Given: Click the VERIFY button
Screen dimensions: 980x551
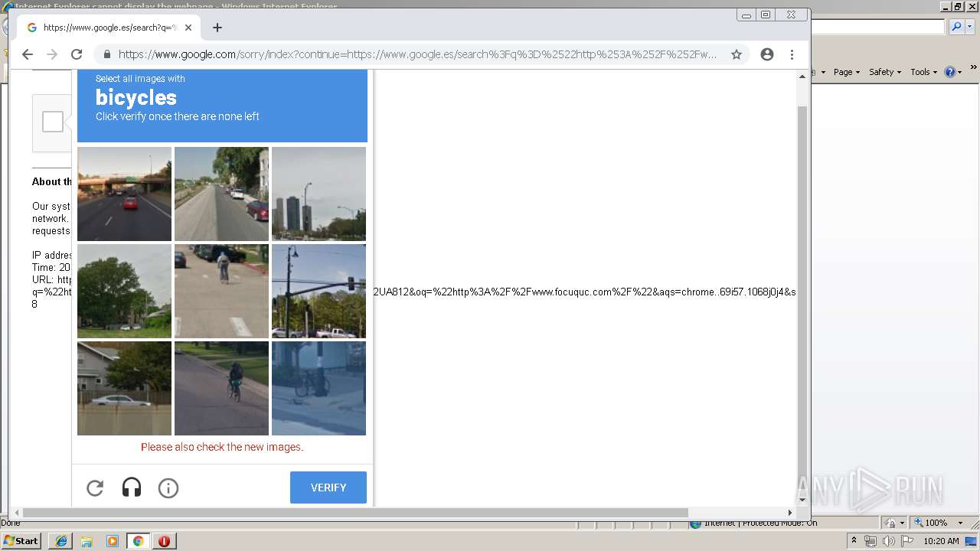Looking at the screenshot, I should click(x=328, y=487).
